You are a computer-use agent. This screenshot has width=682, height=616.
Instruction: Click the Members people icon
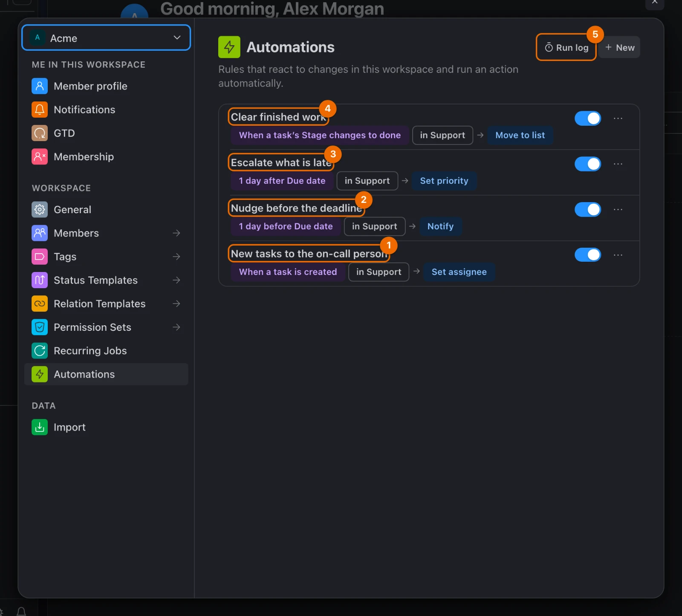click(40, 233)
